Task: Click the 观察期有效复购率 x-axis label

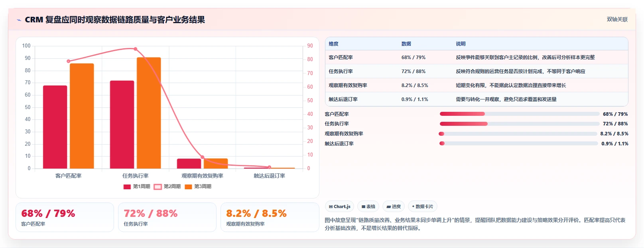Action: point(202,176)
